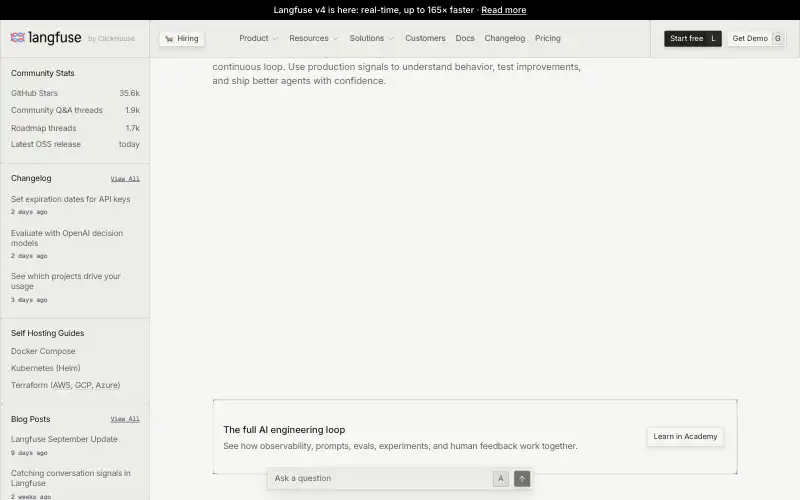This screenshot has height=500, width=800.
Task: Open the Terraform (AWS, GCP, Azure) guide
Action: click(65, 385)
